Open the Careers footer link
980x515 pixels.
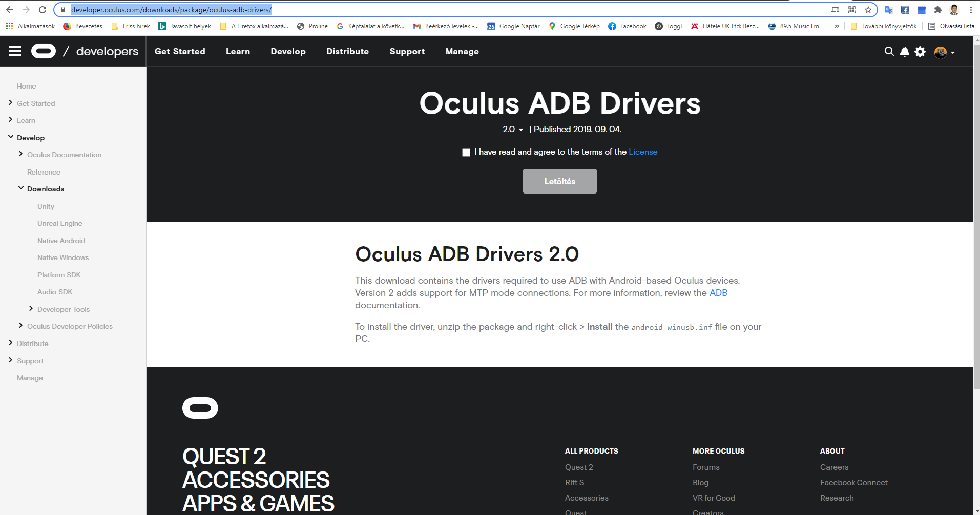[834, 467]
